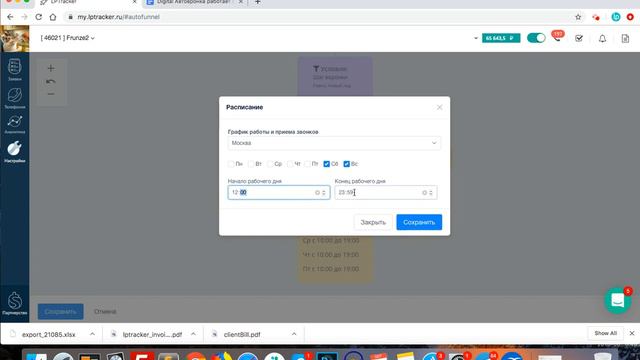Check the Чт weekday checkbox
Image resolution: width=640 pixels, height=360 pixels.
pyautogui.click(x=289, y=164)
